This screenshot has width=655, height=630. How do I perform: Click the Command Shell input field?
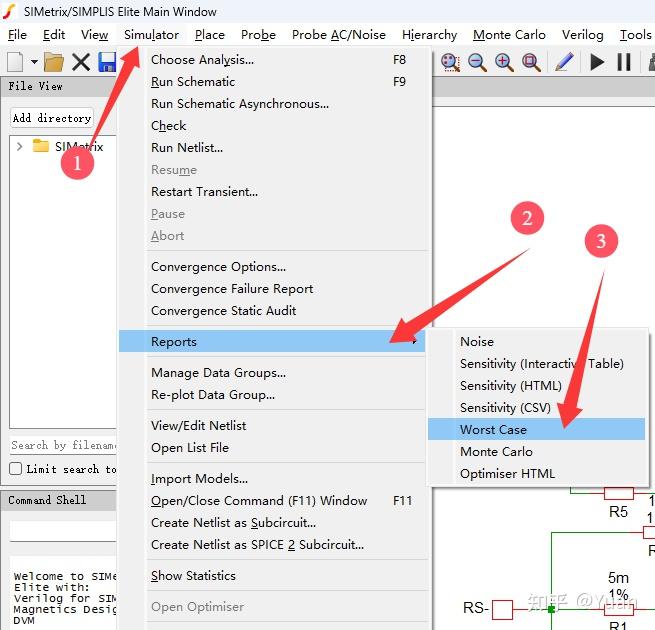[63, 531]
